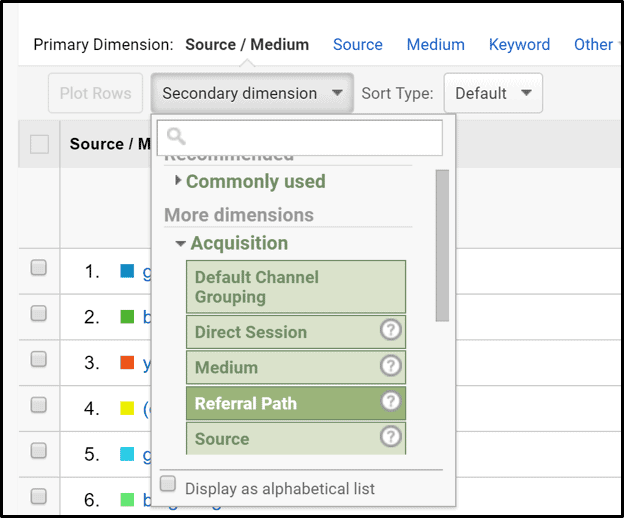Screen dimensions: 624x518
Task: Click the Source / M column header
Action: [x=110, y=144]
